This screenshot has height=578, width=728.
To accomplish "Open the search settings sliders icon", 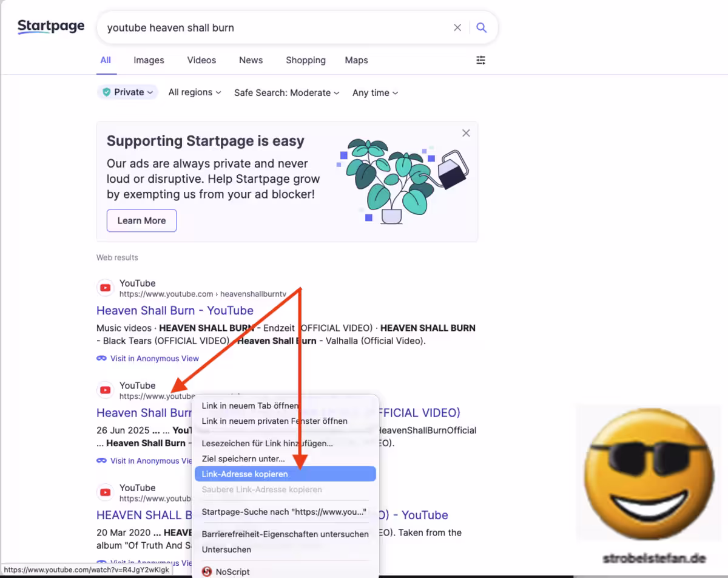I will point(480,60).
